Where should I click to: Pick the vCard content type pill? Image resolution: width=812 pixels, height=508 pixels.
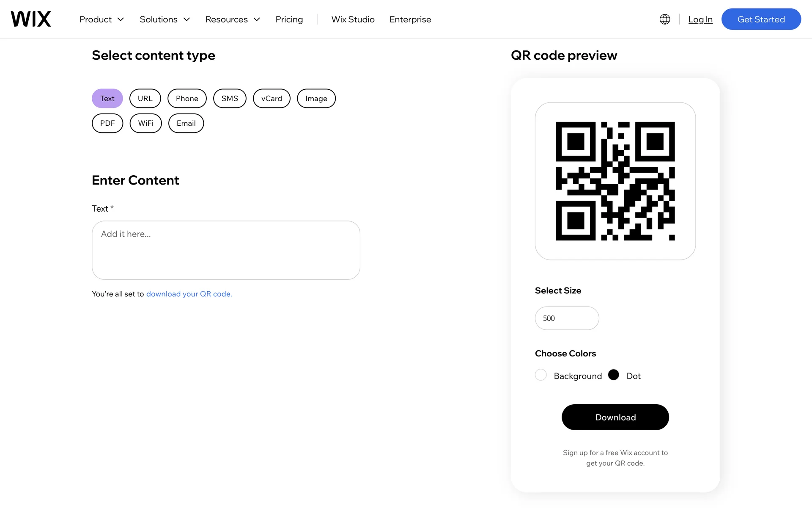point(272,99)
